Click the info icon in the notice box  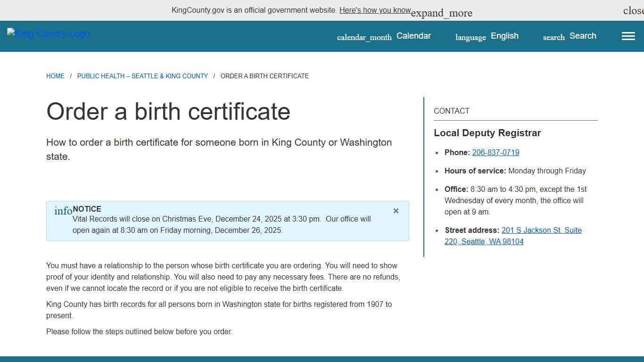click(x=63, y=211)
